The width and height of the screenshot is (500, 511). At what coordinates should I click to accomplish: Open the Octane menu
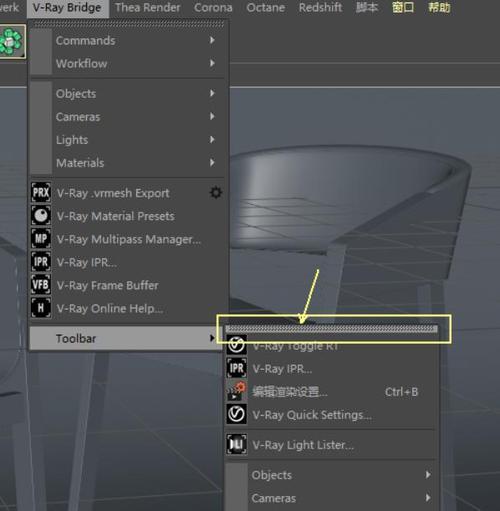pyautogui.click(x=266, y=7)
